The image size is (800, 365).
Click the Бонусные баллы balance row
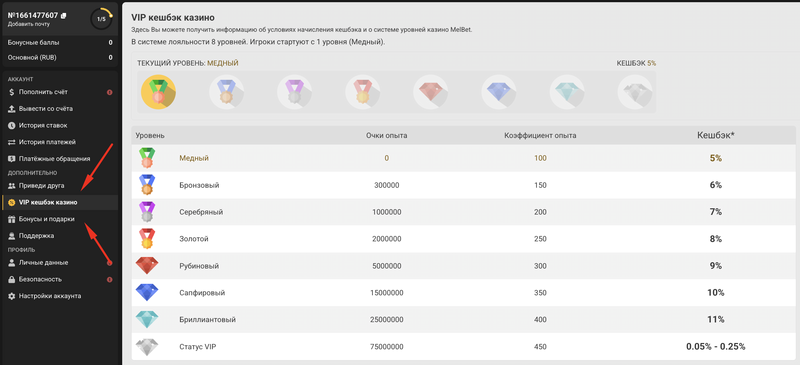(x=60, y=42)
